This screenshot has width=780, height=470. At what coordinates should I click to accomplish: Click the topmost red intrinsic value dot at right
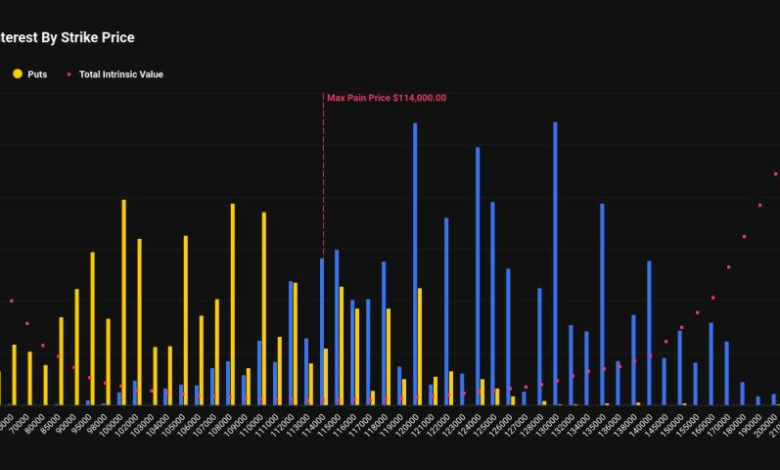pyautogui.click(x=775, y=174)
